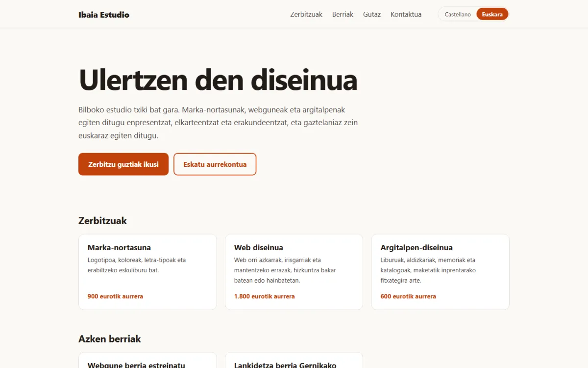Click the 1.800 eurotik aurrera price
This screenshot has height=368, width=588.
click(x=265, y=296)
